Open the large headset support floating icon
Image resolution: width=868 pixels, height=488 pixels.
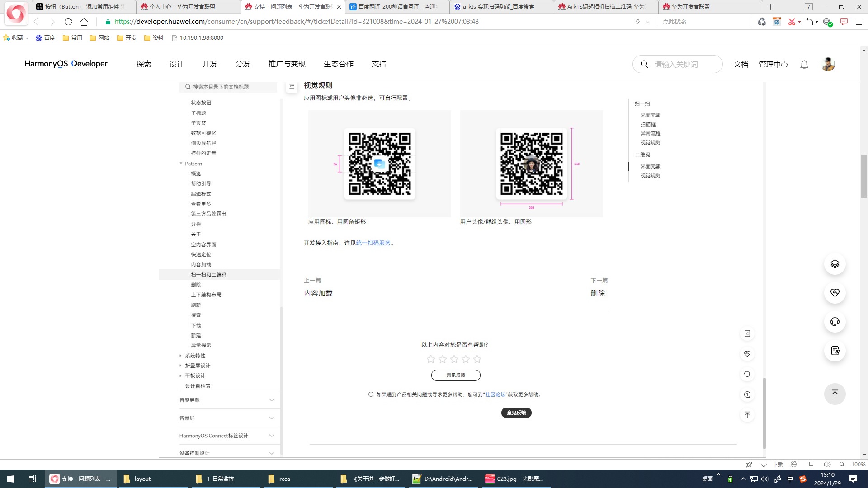click(x=835, y=322)
